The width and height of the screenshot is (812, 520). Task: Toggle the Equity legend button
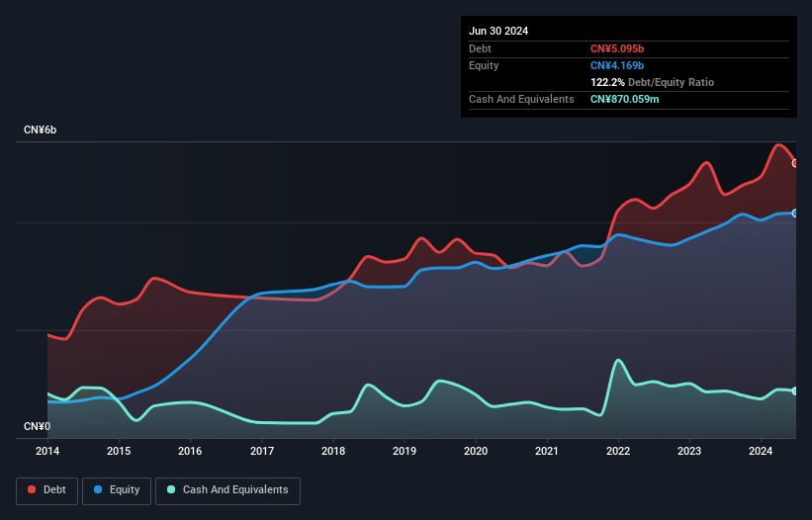117,490
